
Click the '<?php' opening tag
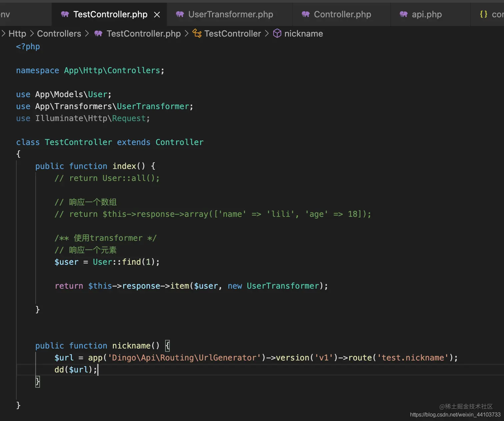coord(28,47)
